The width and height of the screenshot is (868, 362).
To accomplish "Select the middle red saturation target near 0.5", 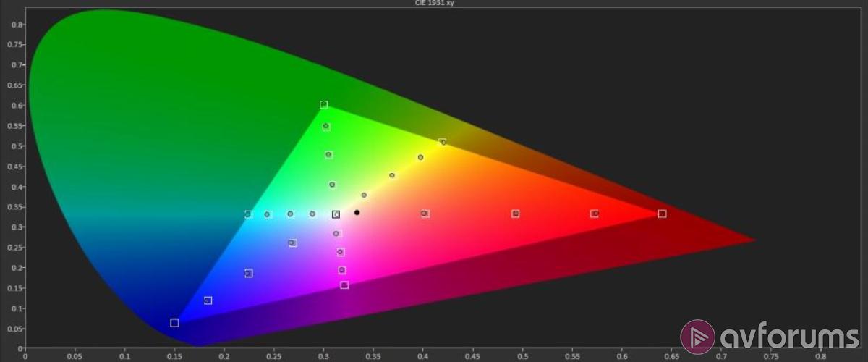I will click(515, 214).
